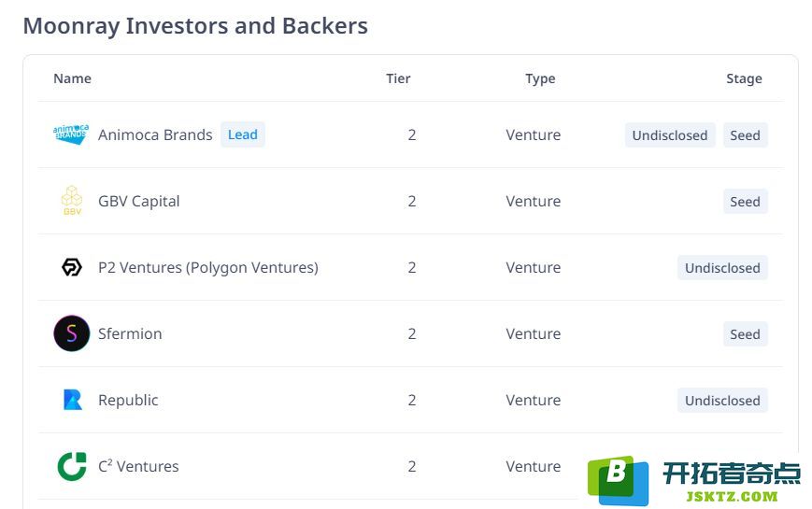Open the Animoca Brands investor link

click(x=155, y=134)
